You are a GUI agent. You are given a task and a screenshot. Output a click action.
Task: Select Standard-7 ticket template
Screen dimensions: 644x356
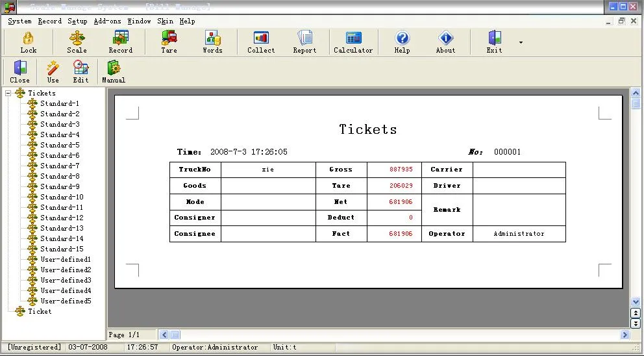coord(60,166)
